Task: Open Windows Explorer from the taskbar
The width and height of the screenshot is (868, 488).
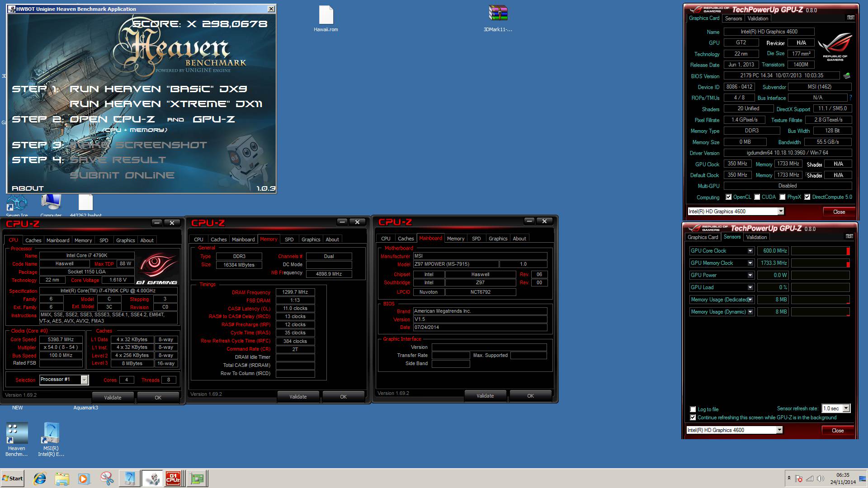Action: click(62, 479)
